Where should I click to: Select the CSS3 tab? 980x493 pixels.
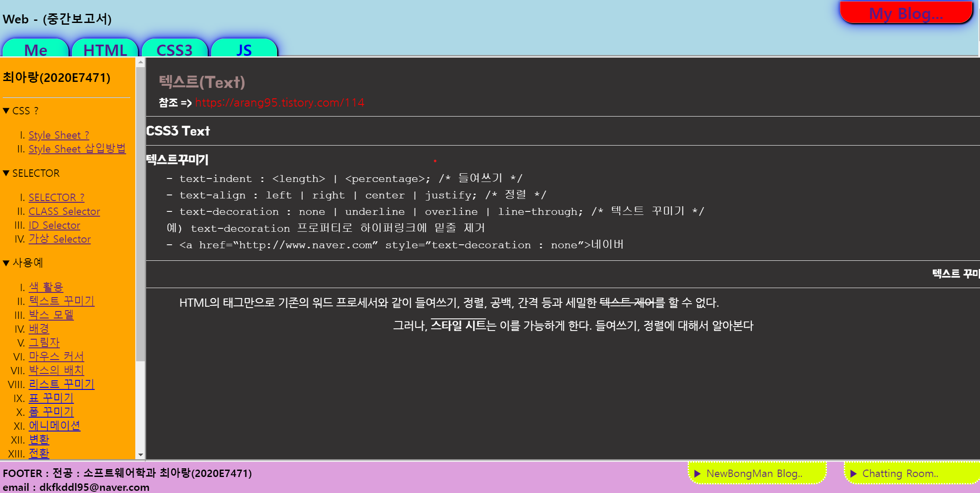tap(174, 49)
